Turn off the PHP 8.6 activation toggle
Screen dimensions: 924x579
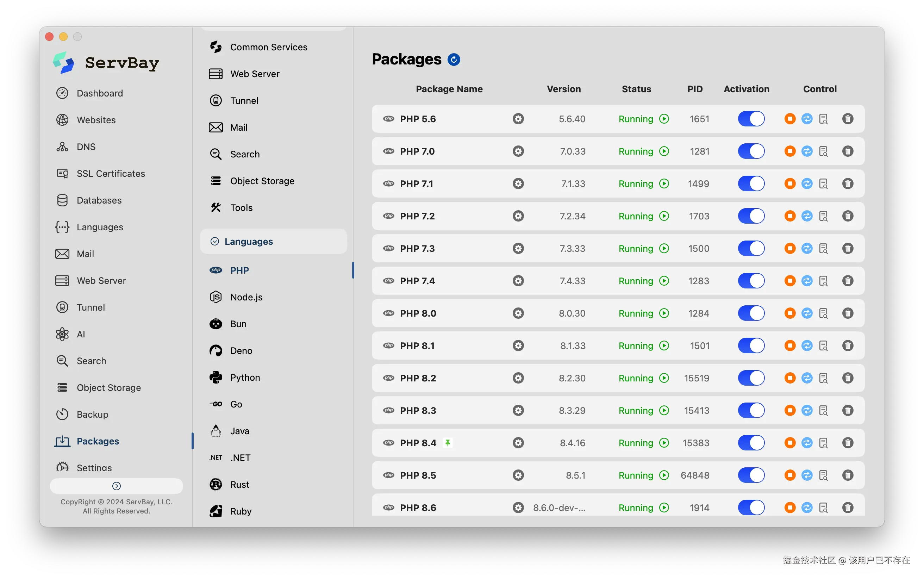click(x=751, y=508)
